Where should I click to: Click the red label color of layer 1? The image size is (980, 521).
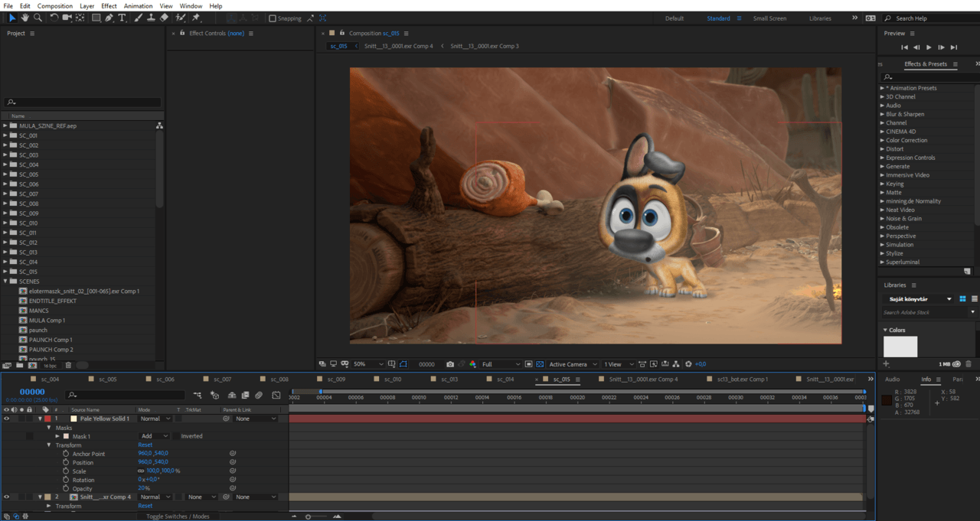pos(47,418)
